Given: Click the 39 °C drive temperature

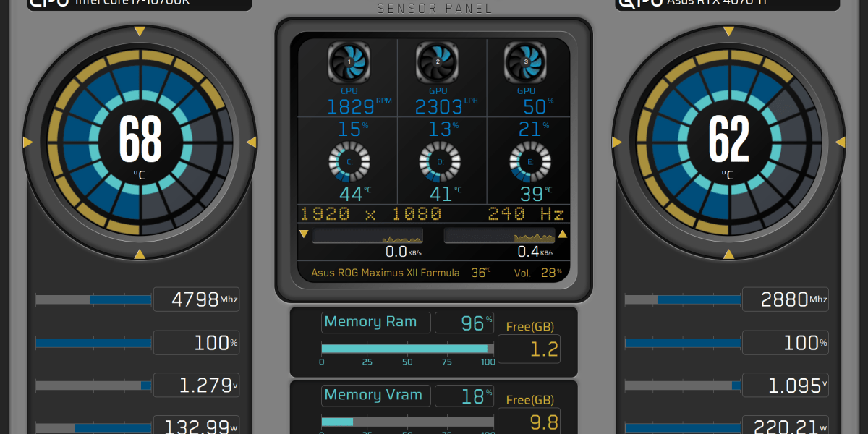Looking at the screenshot, I should [536, 194].
